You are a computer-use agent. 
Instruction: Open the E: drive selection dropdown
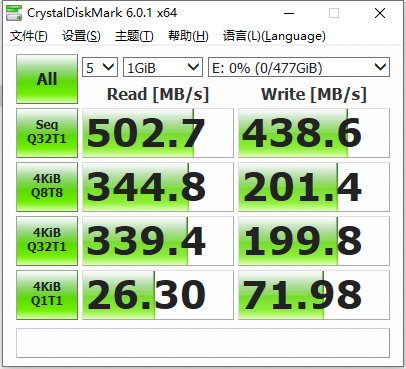click(x=299, y=67)
